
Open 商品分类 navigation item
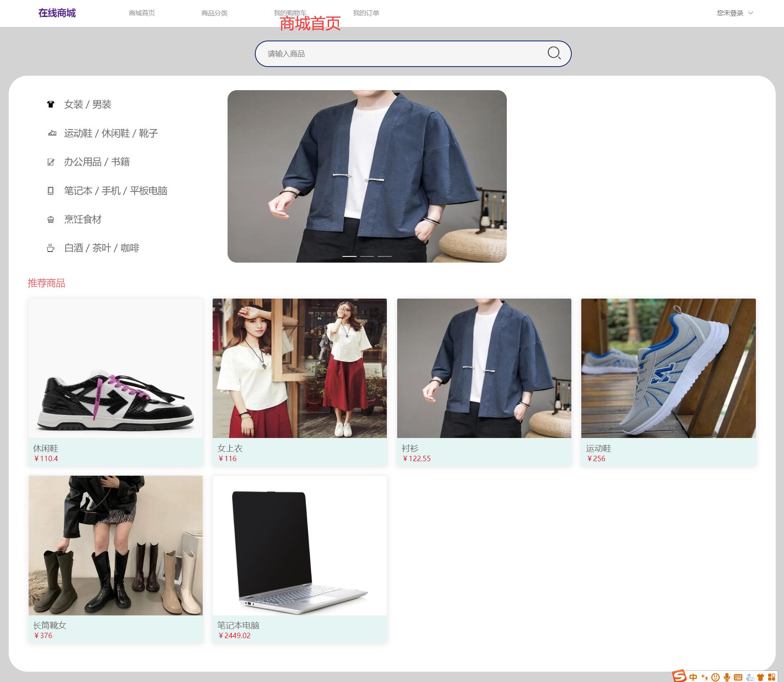click(x=214, y=13)
